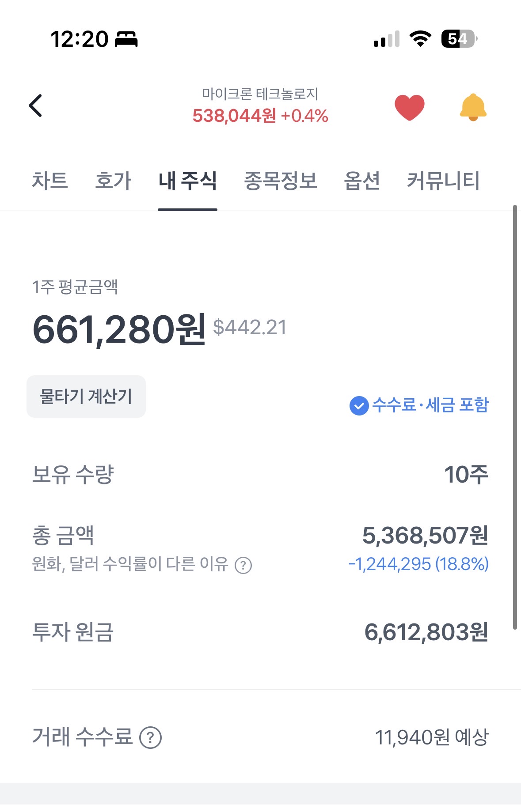Tap the help icon beside 원화, 달러 수익률이 다른 이유

click(243, 565)
